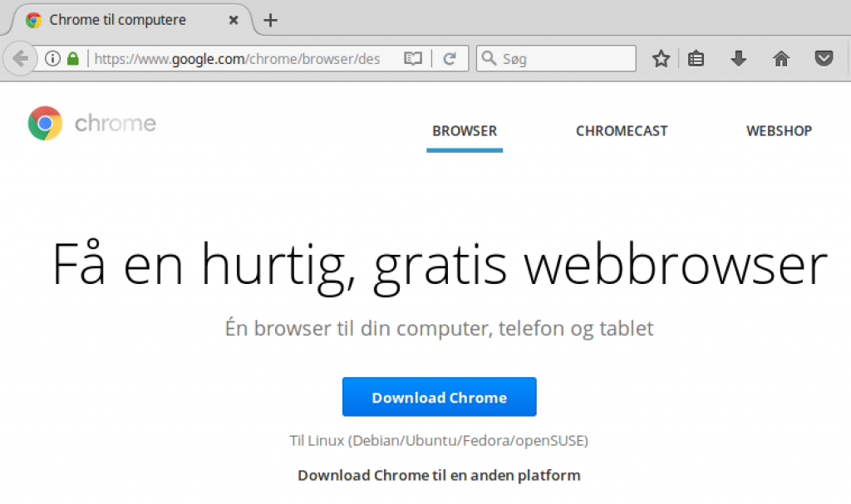Click subtitle 'Én browser til din computer, telefon og tablet'
Viewport: 851px width, 504px height.
click(439, 328)
